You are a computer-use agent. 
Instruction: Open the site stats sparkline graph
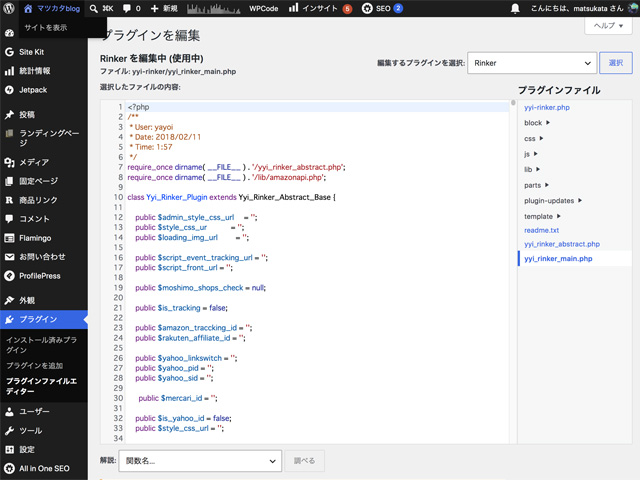(213, 9)
